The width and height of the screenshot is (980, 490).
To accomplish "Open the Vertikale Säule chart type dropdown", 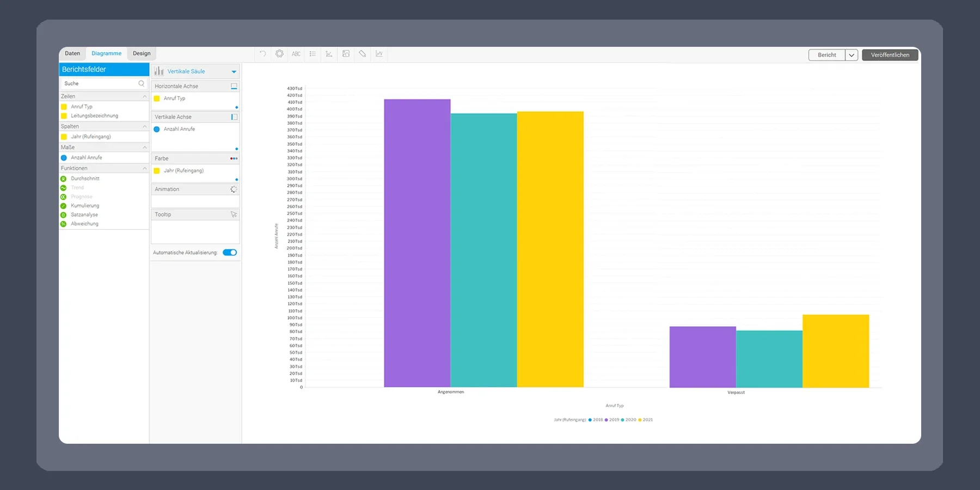I will [234, 72].
